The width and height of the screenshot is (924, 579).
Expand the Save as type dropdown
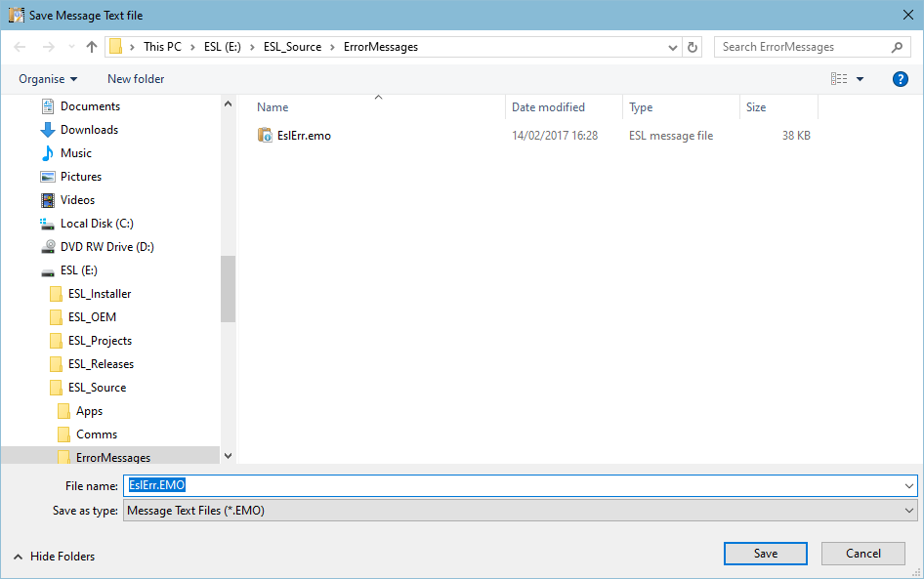(909, 511)
